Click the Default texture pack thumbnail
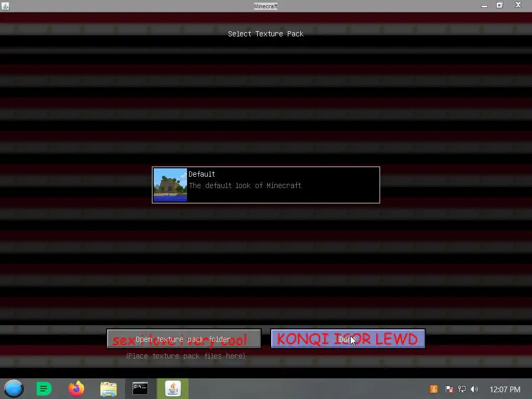Viewport: 532px width, 399px height. pos(170,185)
